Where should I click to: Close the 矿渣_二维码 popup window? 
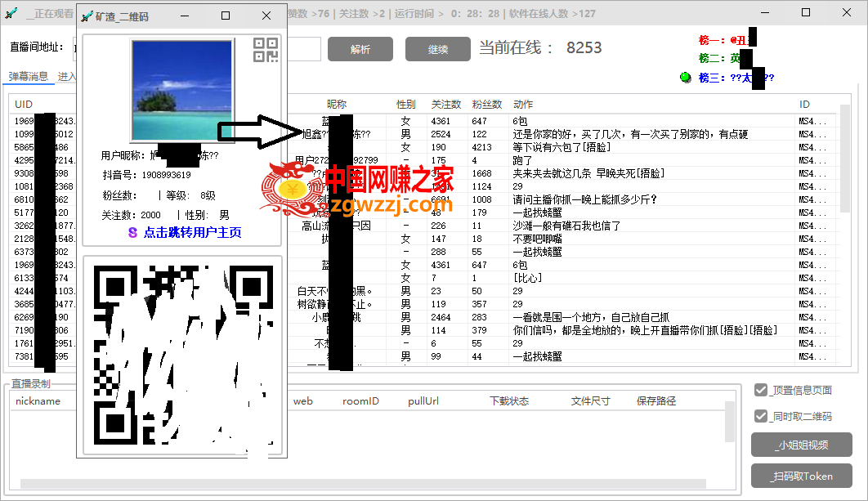(266, 16)
